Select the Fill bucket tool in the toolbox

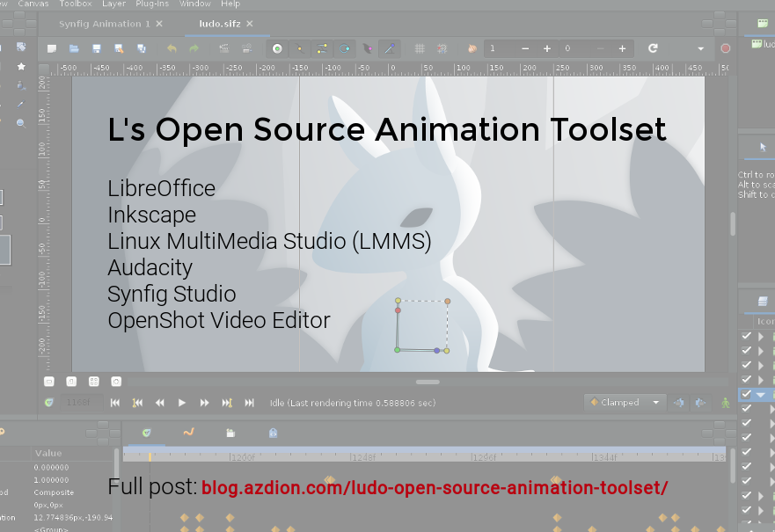(x=21, y=85)
